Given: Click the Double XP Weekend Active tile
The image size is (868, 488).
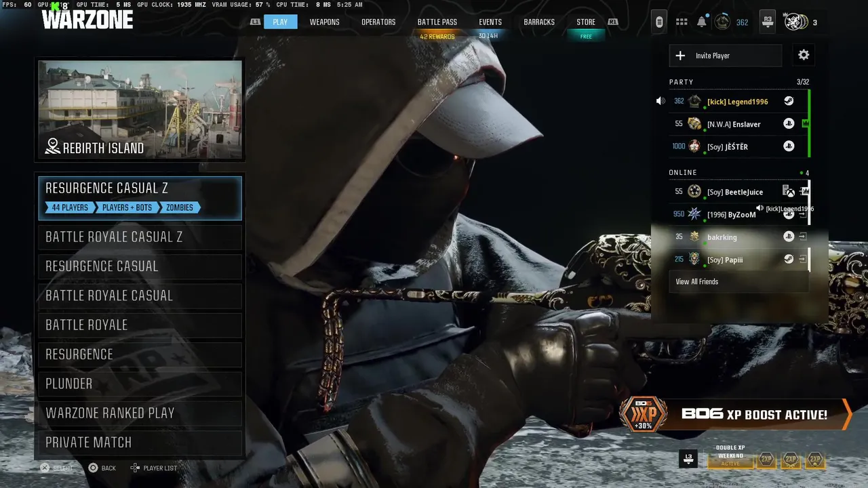Looking at the screenshot, I should tap(730, 457).
